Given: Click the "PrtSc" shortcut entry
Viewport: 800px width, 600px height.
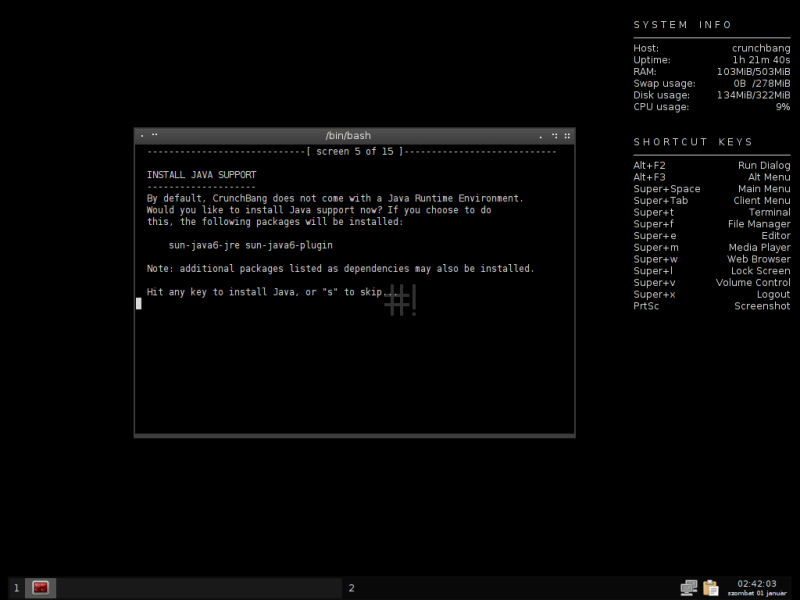Looking at the screenshot, I should click(x=646, y=306).
